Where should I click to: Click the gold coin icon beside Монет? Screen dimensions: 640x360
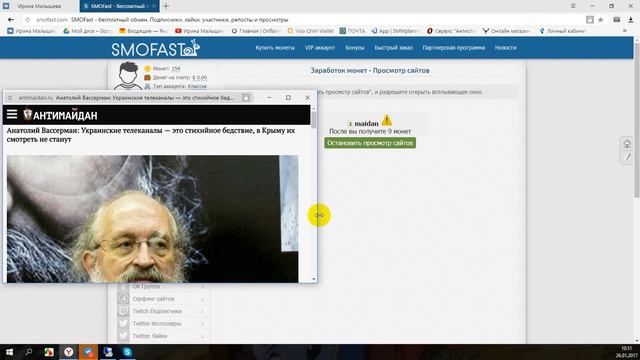pos(147,69)
